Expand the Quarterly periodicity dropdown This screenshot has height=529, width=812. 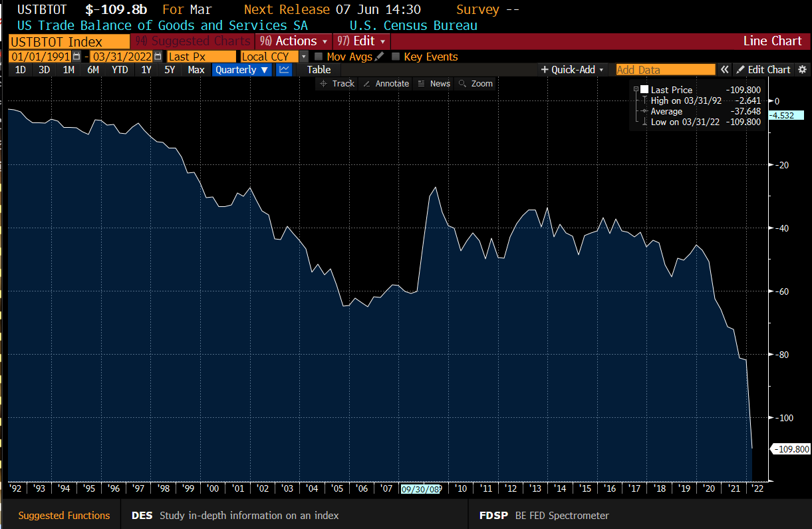[x=242, y=70]
